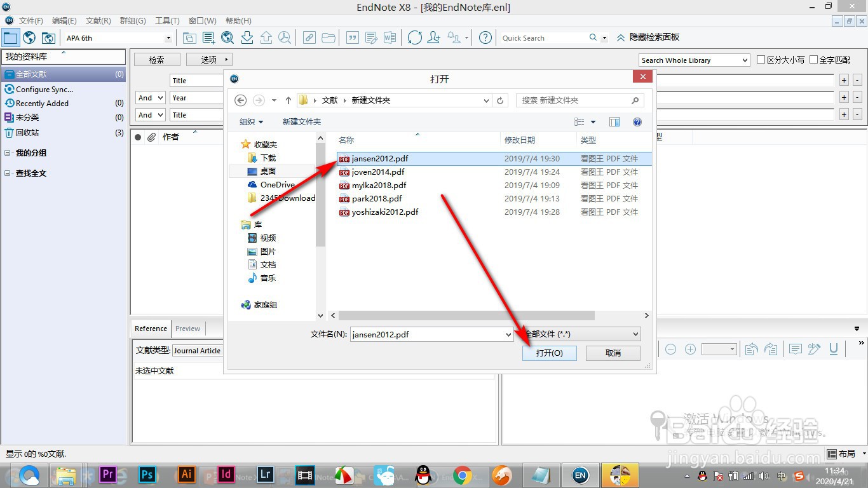Image resolution: width=868 pixels, height=488 pixels.
Task: Open APA 6th output style dropdown
Action: point(168,38)
